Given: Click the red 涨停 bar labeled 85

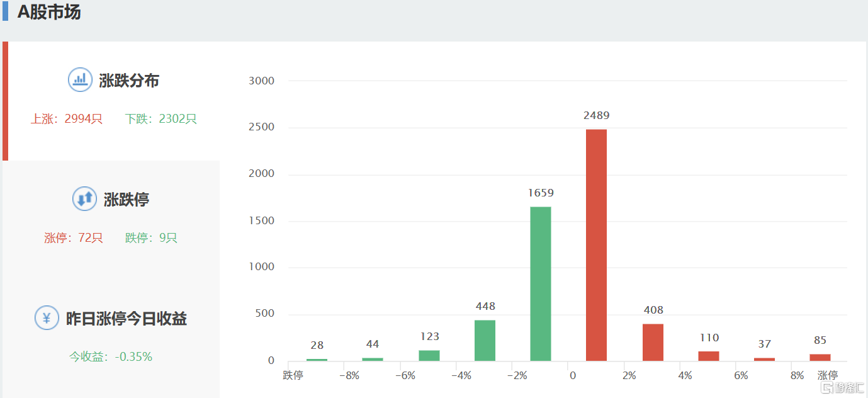Looking at the screenshot, I should coord(820,357).
